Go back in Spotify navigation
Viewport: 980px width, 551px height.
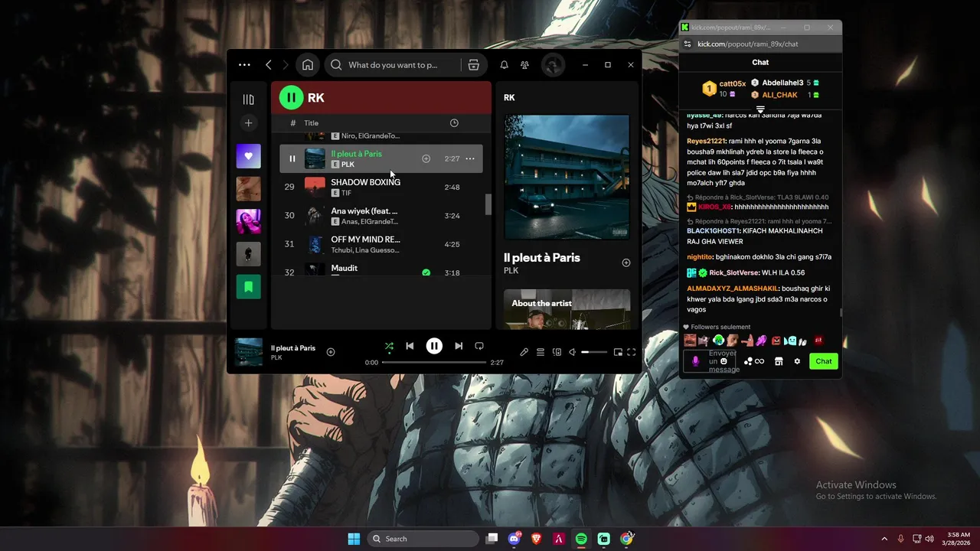pyautogui.click(x=269, y=65)
